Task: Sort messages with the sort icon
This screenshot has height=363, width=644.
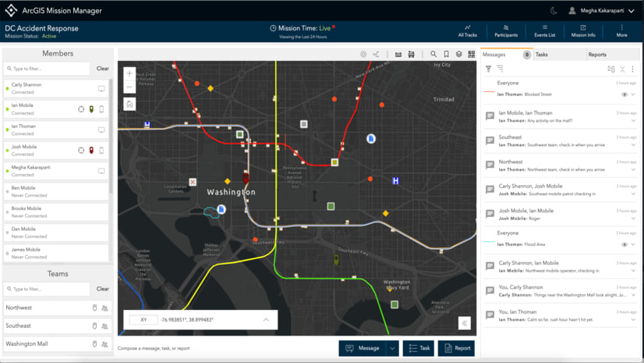Action: (500, 69)
